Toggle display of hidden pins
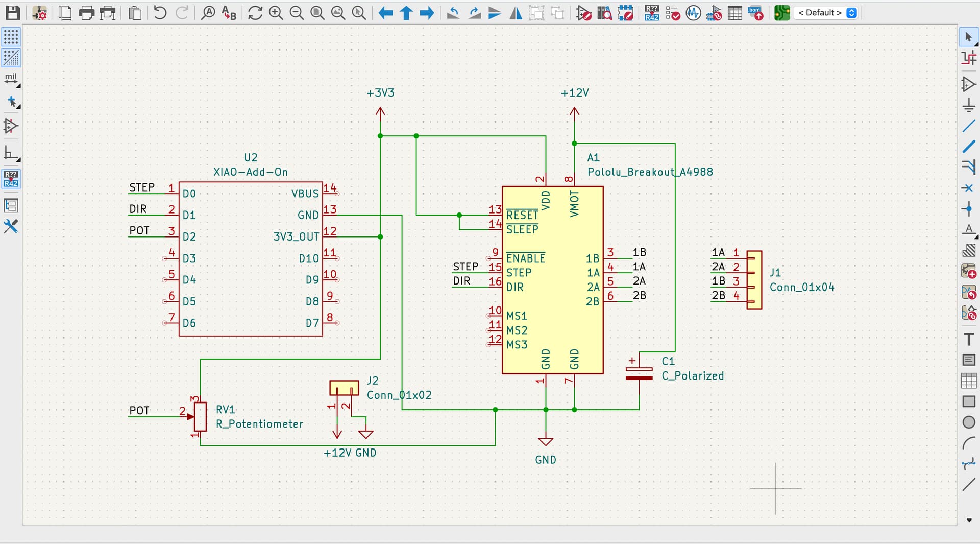This screenshot has height=544, width=980. [11, 126]
